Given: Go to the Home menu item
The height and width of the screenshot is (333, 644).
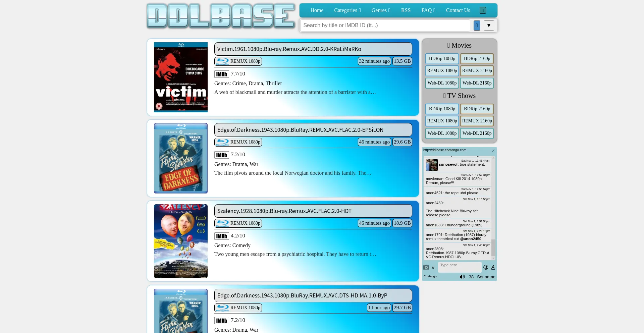Looking at the screenshot, I should tap(317, 10).
